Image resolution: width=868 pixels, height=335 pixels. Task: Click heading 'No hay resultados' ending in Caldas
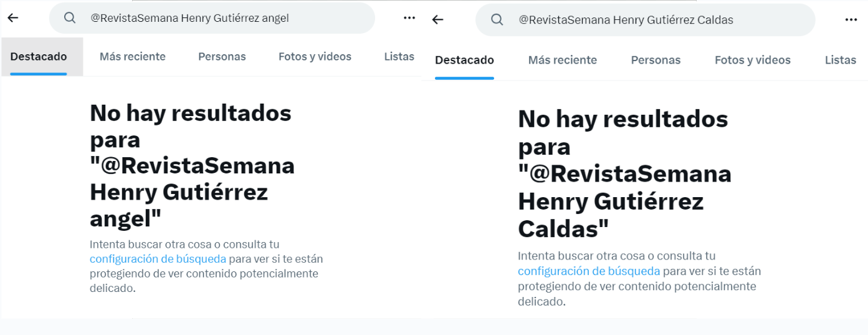click(x=624, y=174)
